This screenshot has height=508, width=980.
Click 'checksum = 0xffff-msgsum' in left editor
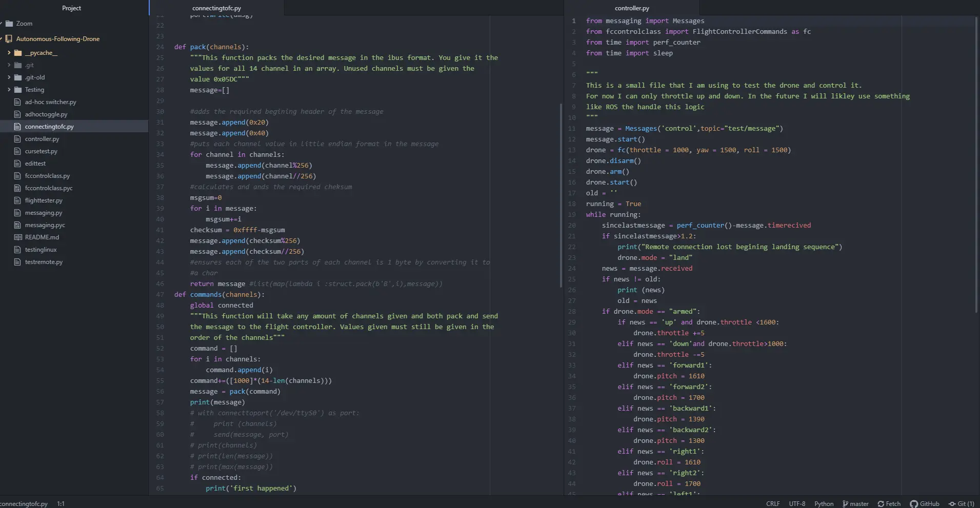tap(237, 230)
